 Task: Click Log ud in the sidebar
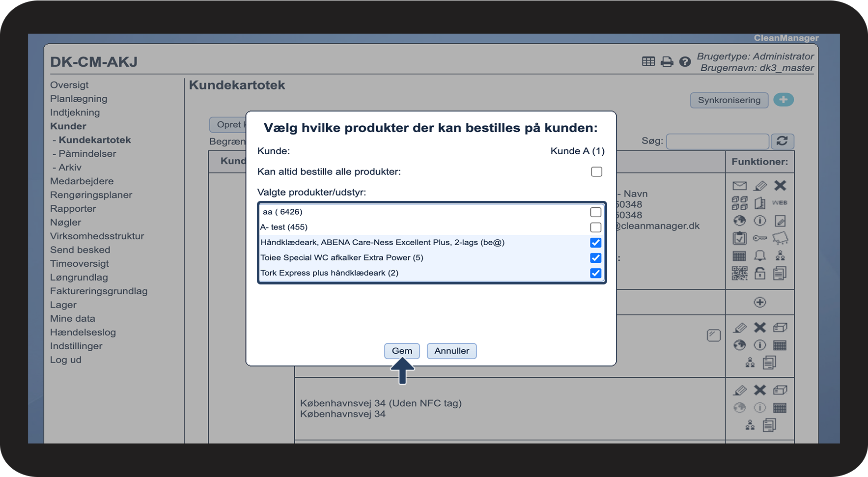click(66, 360)
